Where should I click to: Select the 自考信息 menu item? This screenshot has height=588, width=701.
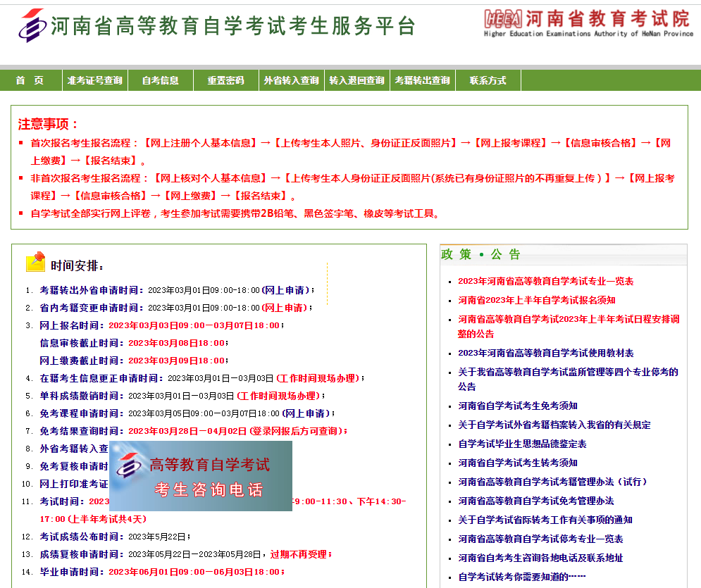click(160, 80)
